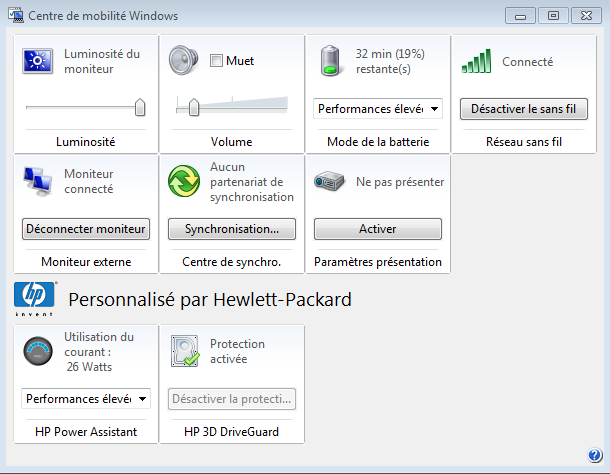
Task: Click the Volume slider thumb
Action: click(x=193, y=107)
